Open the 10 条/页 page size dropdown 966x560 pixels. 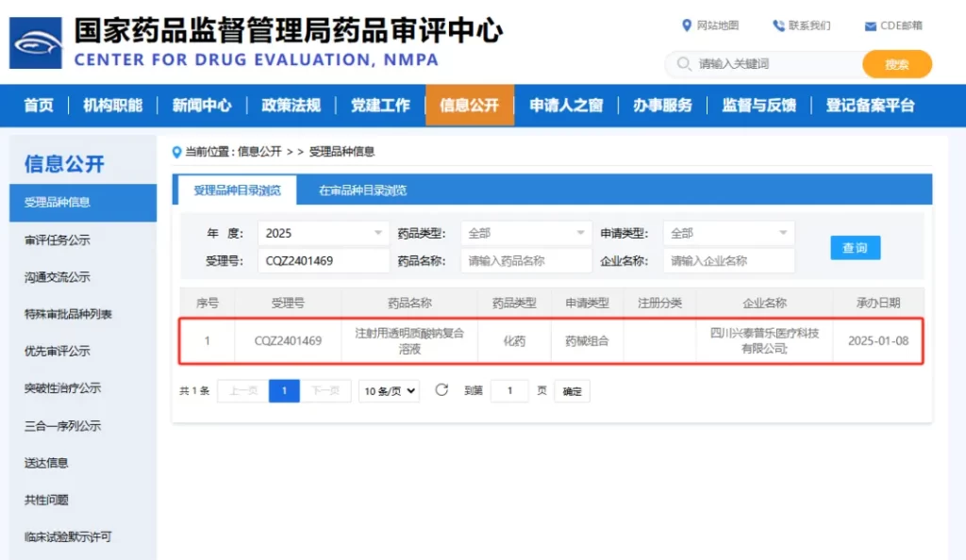tap(390, 390)
